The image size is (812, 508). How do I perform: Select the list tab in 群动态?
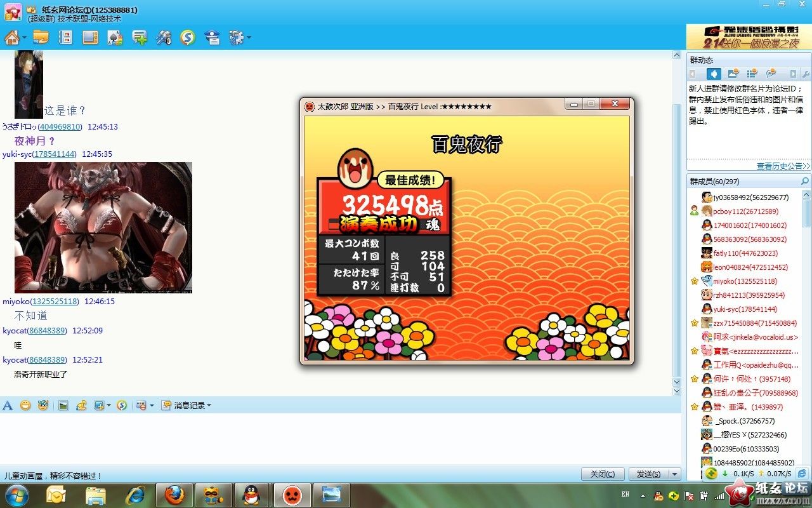point(752,74)
